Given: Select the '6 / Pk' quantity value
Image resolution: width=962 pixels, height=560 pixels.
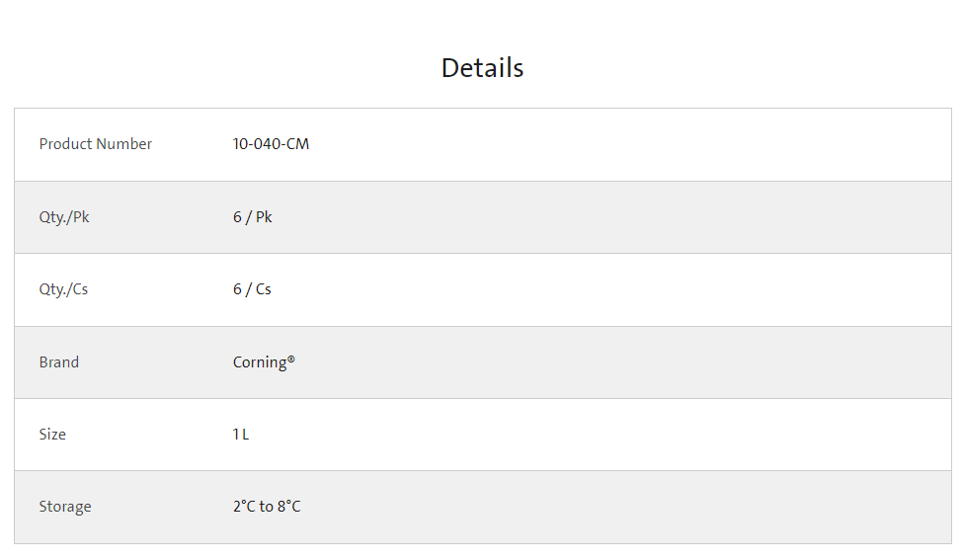Looking at the screenshot, I should coord(252,217).
